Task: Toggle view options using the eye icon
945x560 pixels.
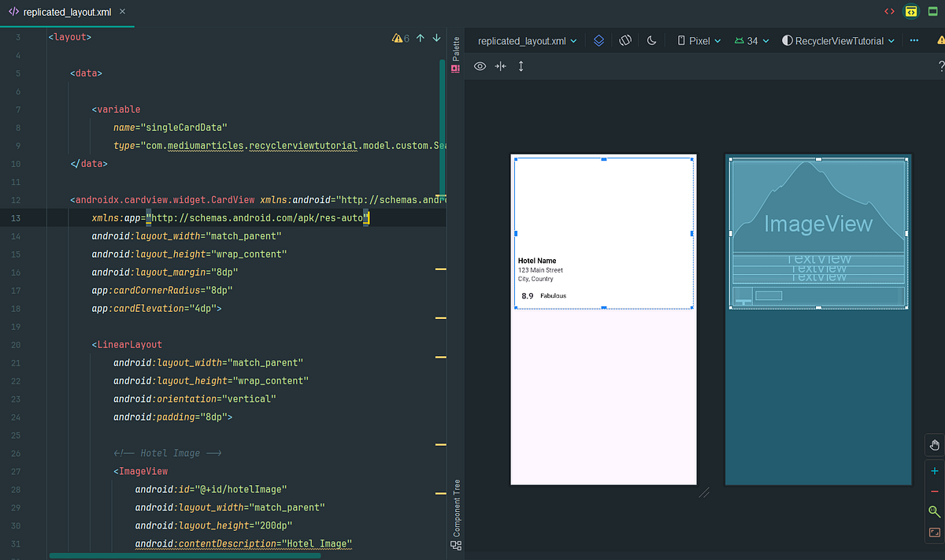Action: [x=480, y=66]
